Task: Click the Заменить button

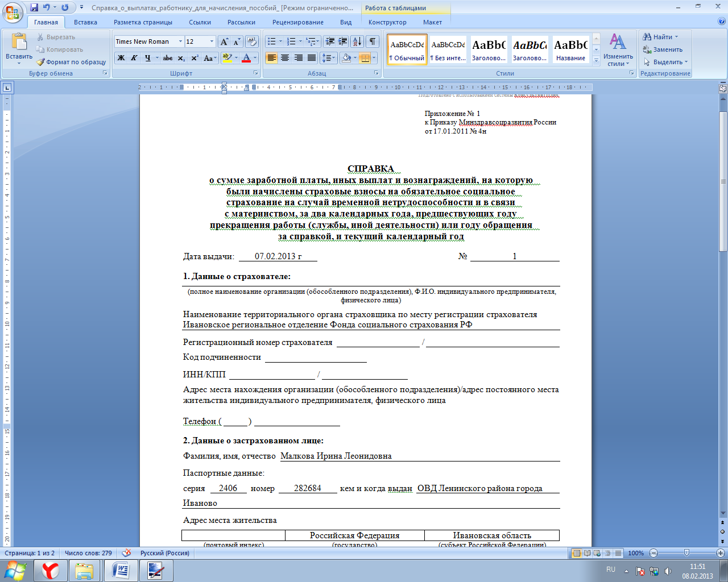Action: (663, 49)
